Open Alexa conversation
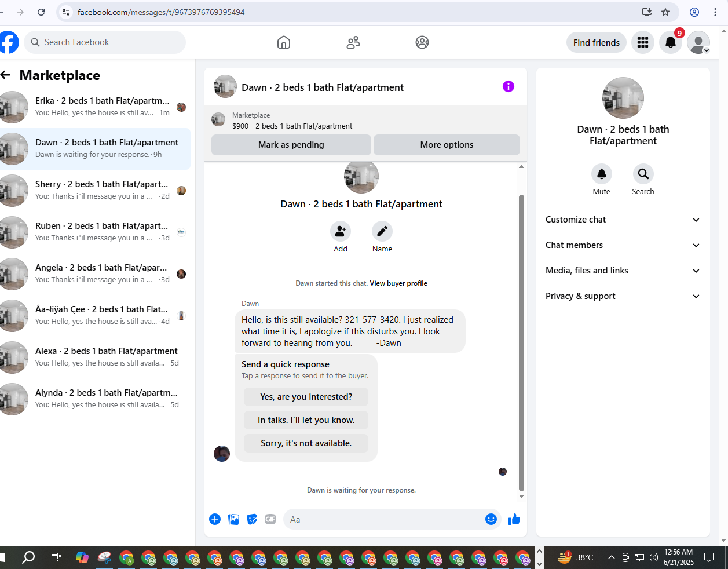Viewport: 728px width, 569px height. 95,358
